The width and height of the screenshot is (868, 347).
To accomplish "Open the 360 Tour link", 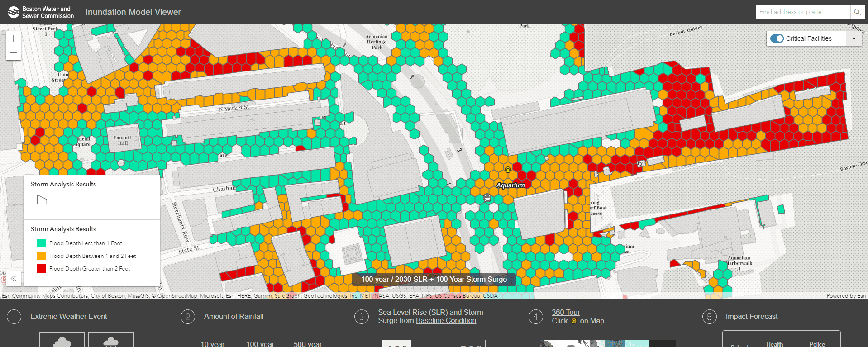I will (x=566, y=312).
